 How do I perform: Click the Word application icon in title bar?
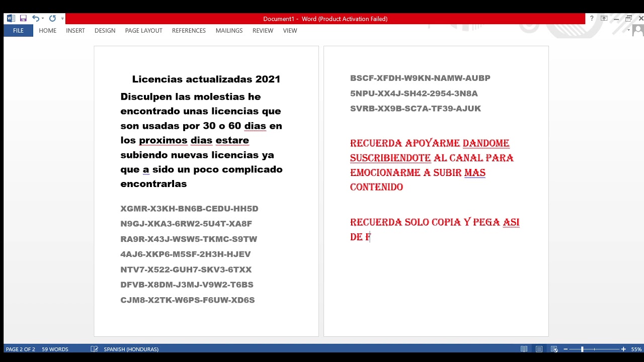(x=11, y=19)
